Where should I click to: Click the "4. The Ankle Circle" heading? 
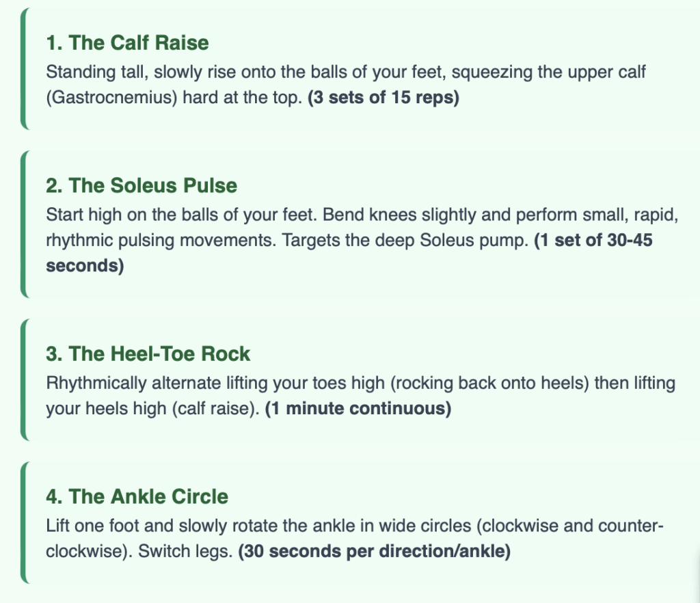(x=137, y=496)
